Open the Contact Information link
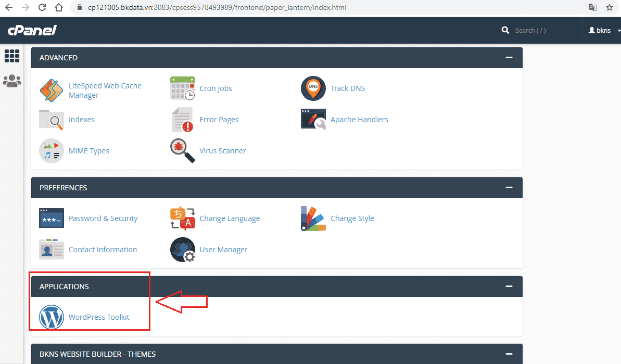This screenshot has height=364, width=621. [103, 250]
